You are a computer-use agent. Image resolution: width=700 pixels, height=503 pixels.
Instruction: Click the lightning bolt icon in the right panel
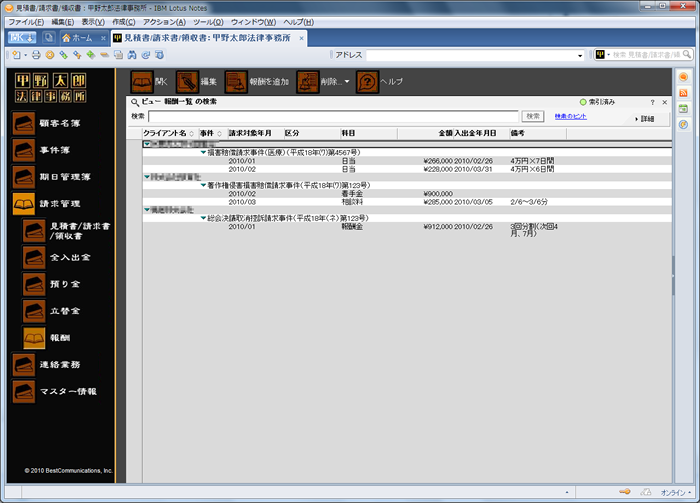pyautogui.click(x=683, y=125)
